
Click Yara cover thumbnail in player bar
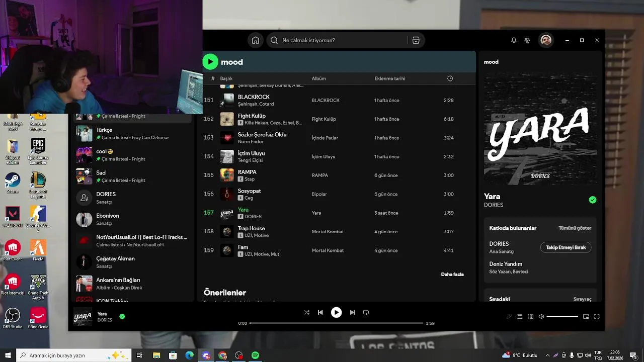click(83, 317)
